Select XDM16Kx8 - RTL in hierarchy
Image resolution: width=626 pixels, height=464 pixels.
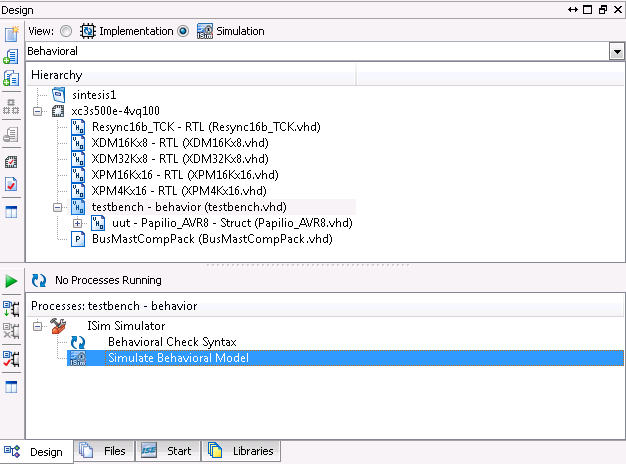tap(180, 143)
